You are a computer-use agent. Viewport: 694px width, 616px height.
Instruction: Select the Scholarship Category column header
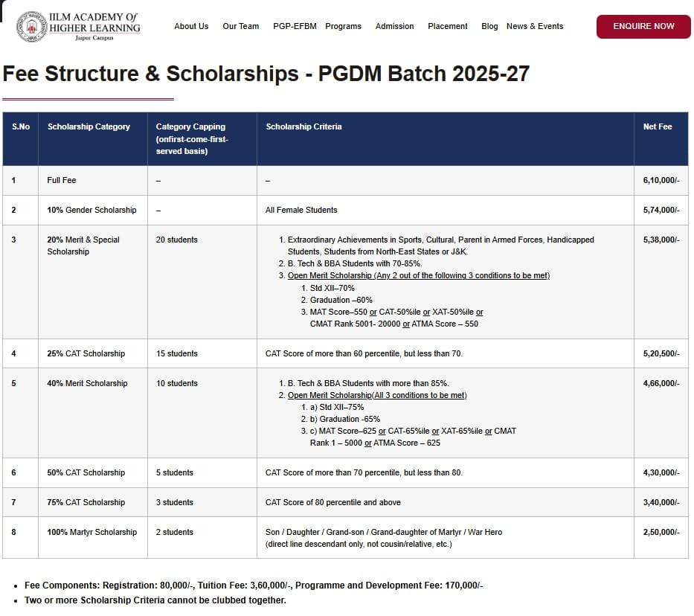pos(89,126)
